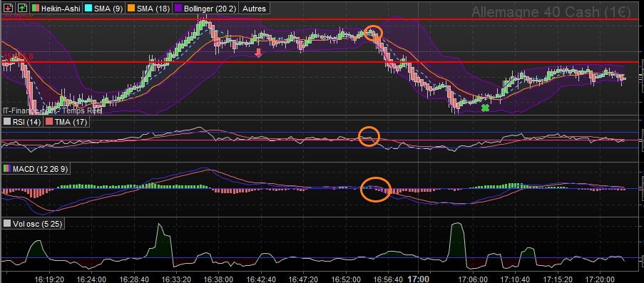Click the red down-arrow import icon
The height and width of the screenshot is (283, 644).
(9, 9)
